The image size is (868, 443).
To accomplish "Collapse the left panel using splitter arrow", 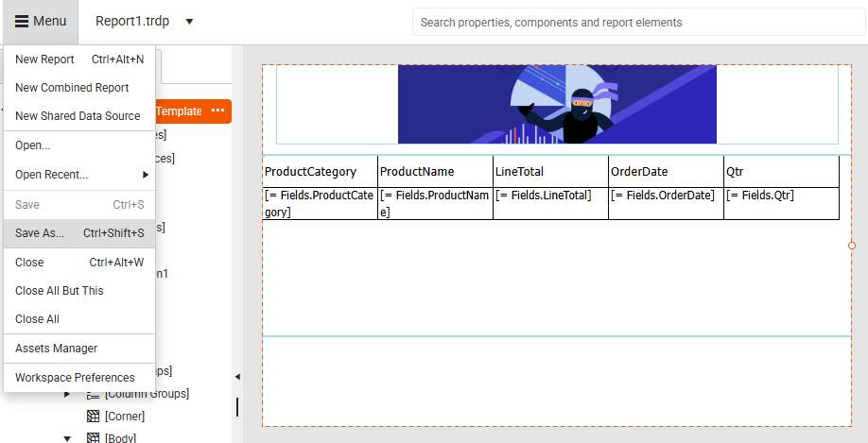I will point(237,377).
